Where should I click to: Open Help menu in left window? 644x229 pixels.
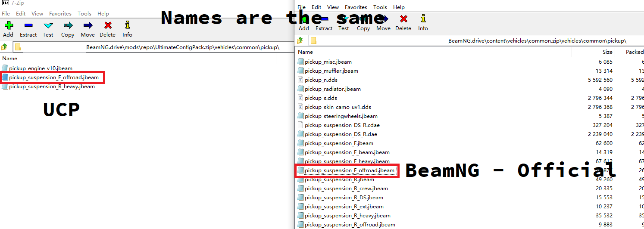click(x=103, y=14)
